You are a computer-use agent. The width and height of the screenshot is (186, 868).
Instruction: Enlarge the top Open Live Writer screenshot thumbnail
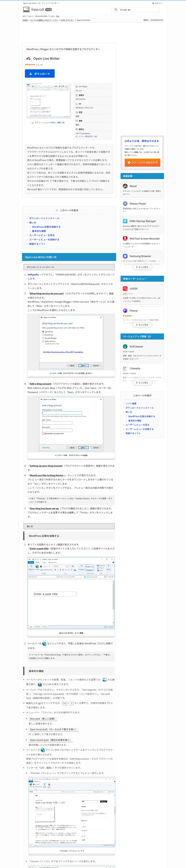pos(49,101)
